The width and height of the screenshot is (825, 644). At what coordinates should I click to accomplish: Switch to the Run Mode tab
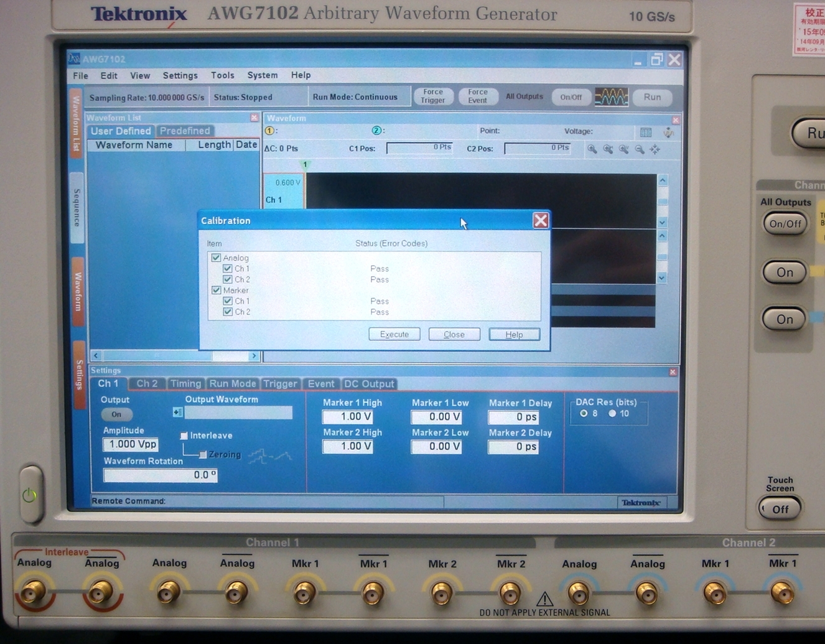[233, 384]
